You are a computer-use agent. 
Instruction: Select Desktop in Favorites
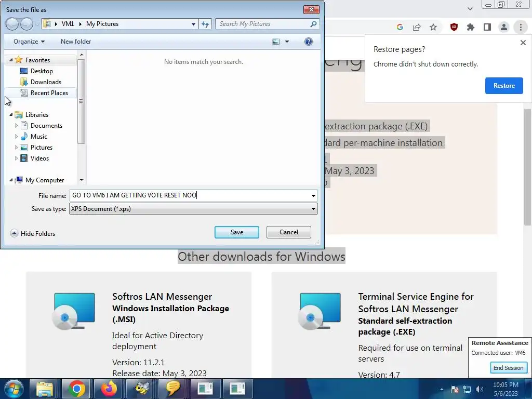[x=42, y=71]
